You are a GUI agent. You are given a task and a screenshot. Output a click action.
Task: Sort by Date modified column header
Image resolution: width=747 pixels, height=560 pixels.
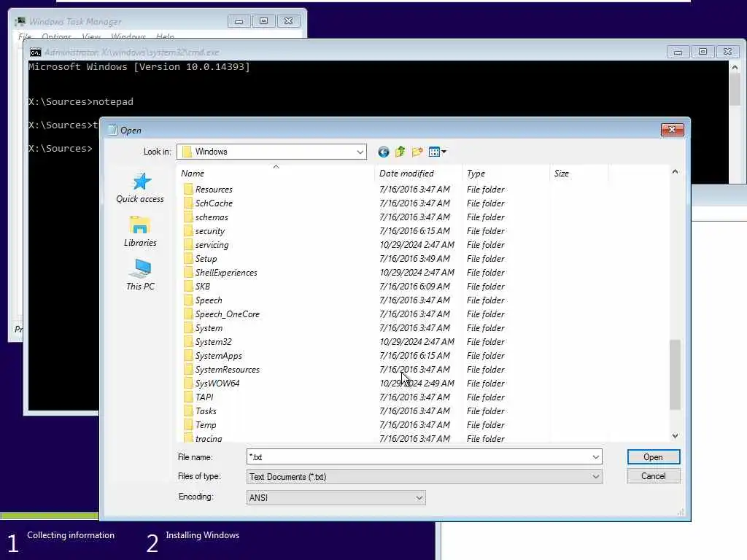(x=418, y=174)
